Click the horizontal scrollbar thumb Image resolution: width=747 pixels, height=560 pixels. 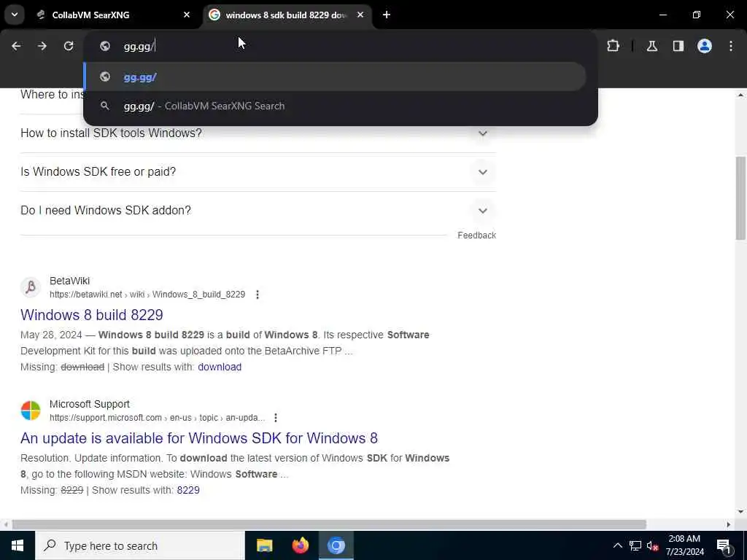(x=329, y=524)
